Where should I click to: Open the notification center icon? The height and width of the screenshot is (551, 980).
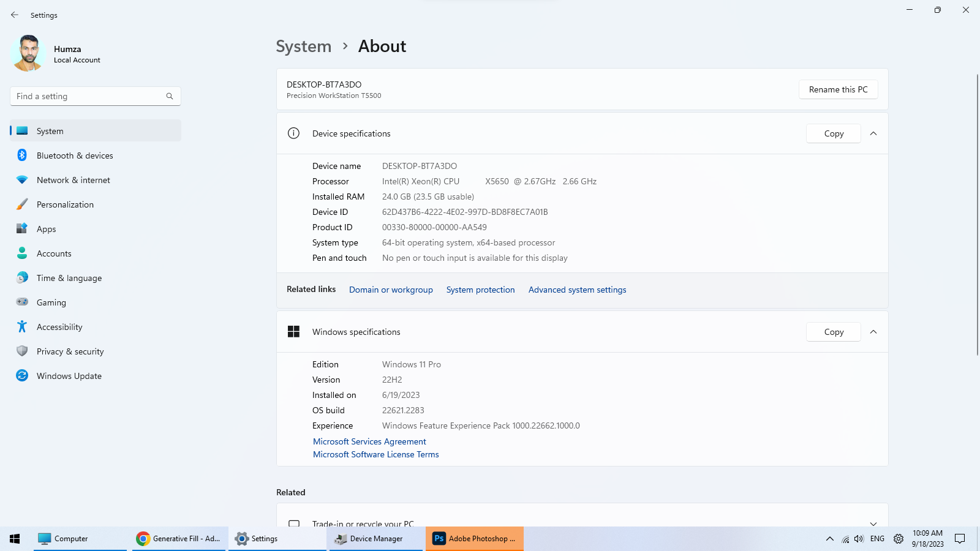click(x=960, y=539)
